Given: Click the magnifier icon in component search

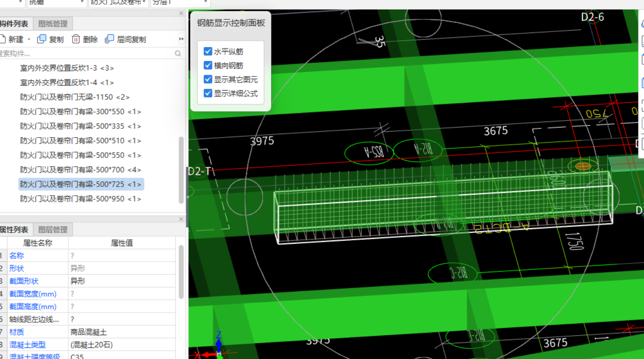Looking at the screenshot, I should pyautogui.click(x=178, y=53).
